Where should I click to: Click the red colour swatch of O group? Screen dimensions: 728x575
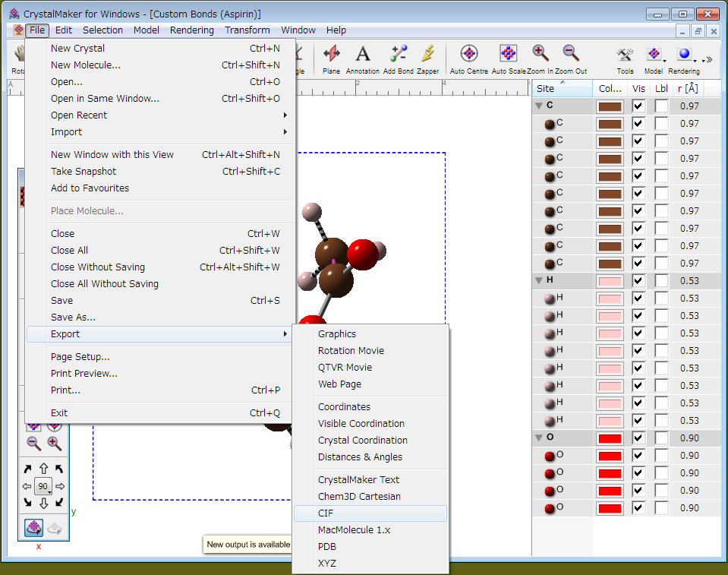[x=610, y=438]
